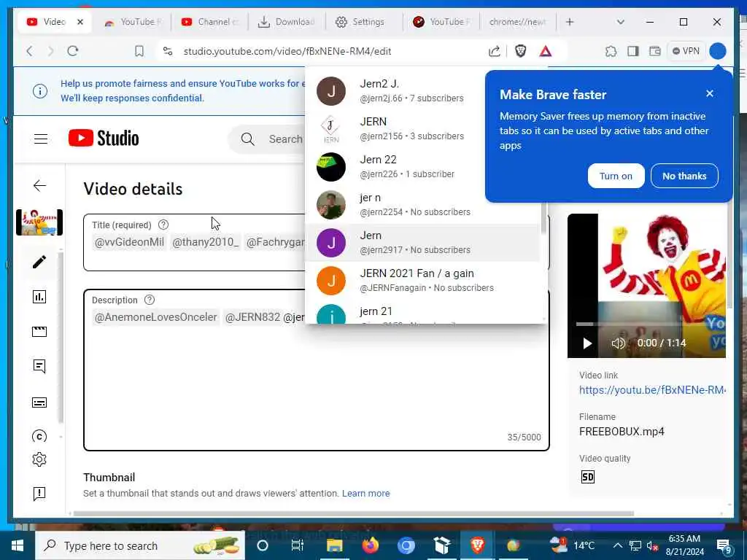
Task: Close the Make Brave faster popup
Action: [x=709, y=93]
